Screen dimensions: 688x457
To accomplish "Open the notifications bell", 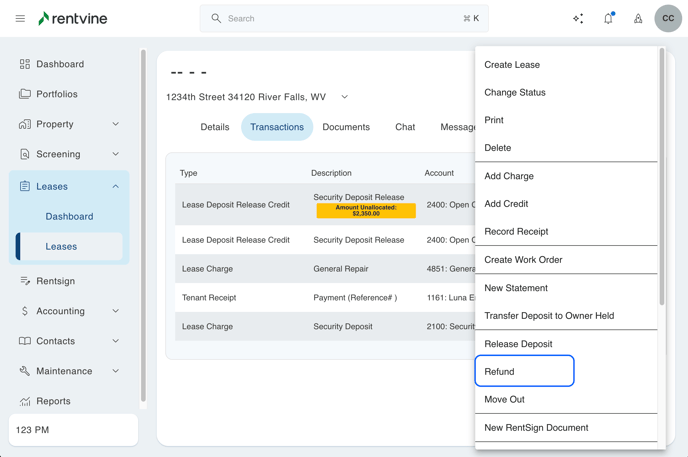I will [608, 18].
